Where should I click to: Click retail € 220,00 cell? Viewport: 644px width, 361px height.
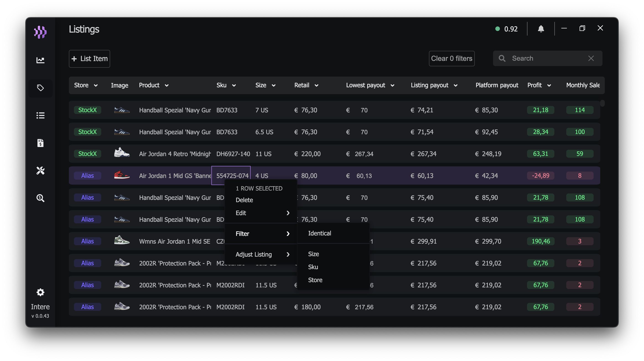click(x=307, y=154)
